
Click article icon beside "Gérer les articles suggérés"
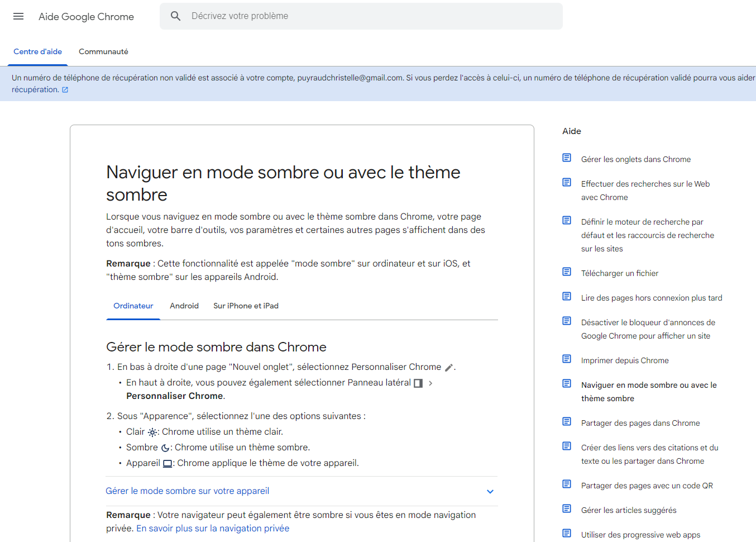567,509
